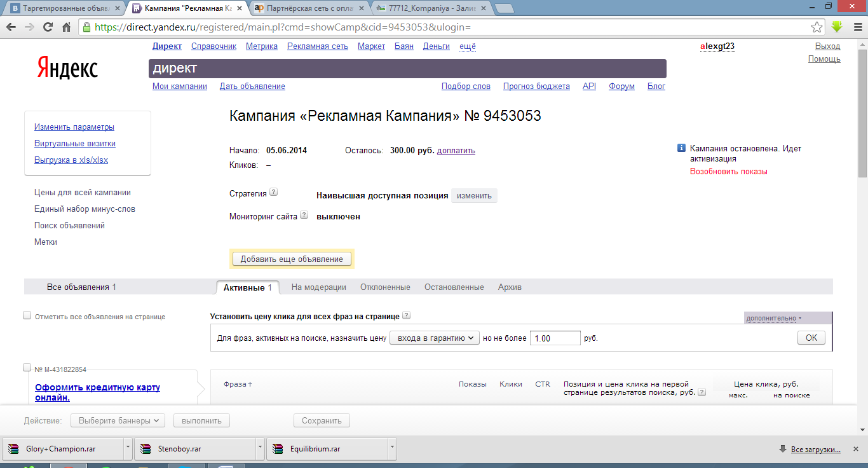Expand the 'дополнительно' options
The height and width of the screenshot is (468, 868).
point(773,318)
